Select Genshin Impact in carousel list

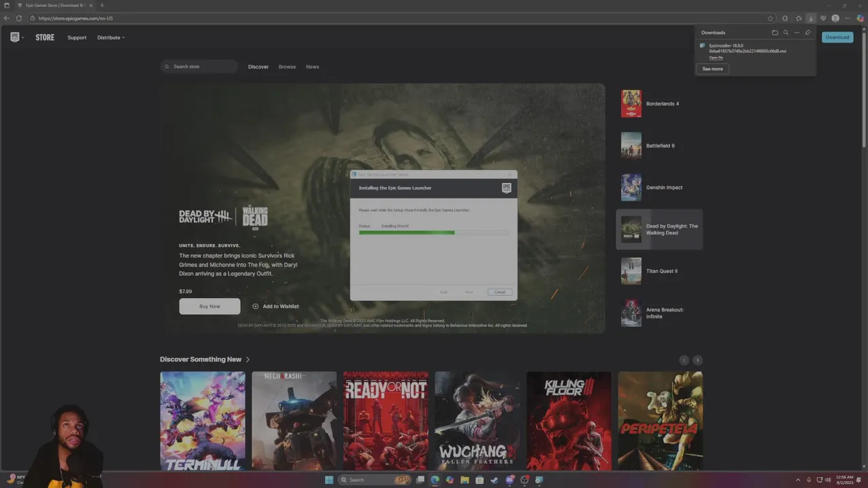(659, 188)
